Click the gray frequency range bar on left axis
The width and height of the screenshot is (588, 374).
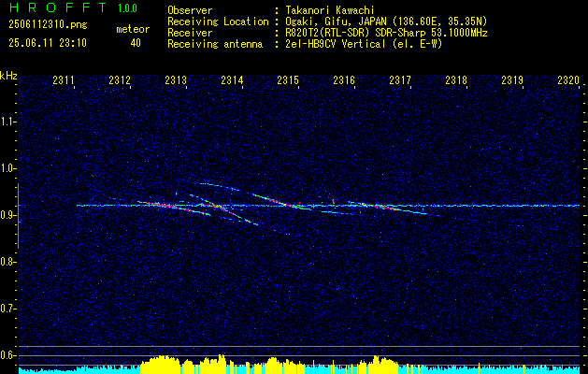tap(18, 216)
